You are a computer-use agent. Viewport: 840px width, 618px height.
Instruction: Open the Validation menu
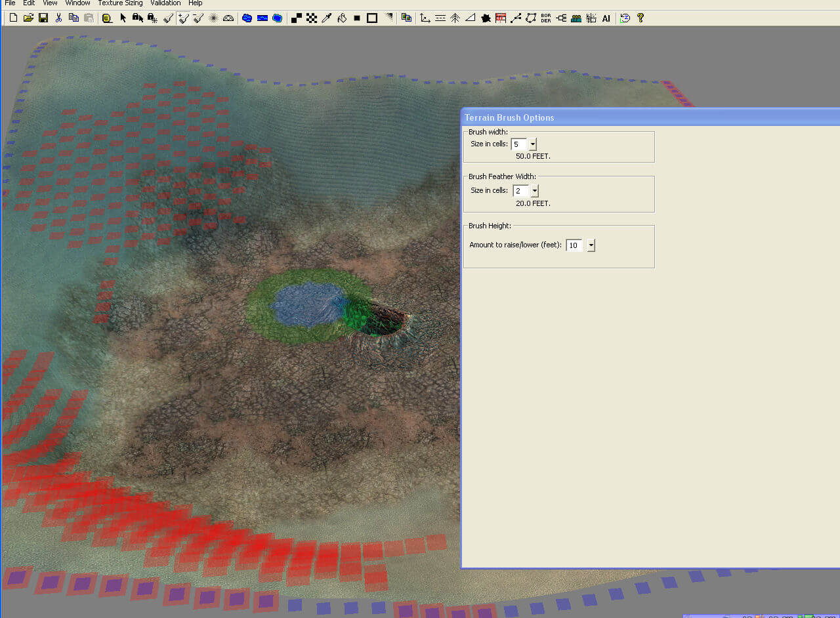[x=165, y=3]
